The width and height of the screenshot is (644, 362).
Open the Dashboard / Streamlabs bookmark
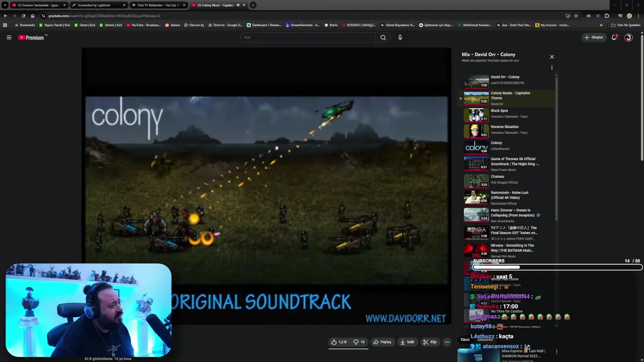264,25
